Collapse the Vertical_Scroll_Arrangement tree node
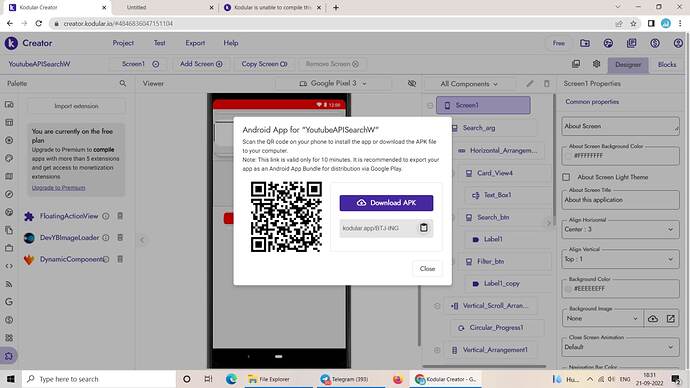Image resolution: width=690 pixels, height=388 pixels. point(437,306)
